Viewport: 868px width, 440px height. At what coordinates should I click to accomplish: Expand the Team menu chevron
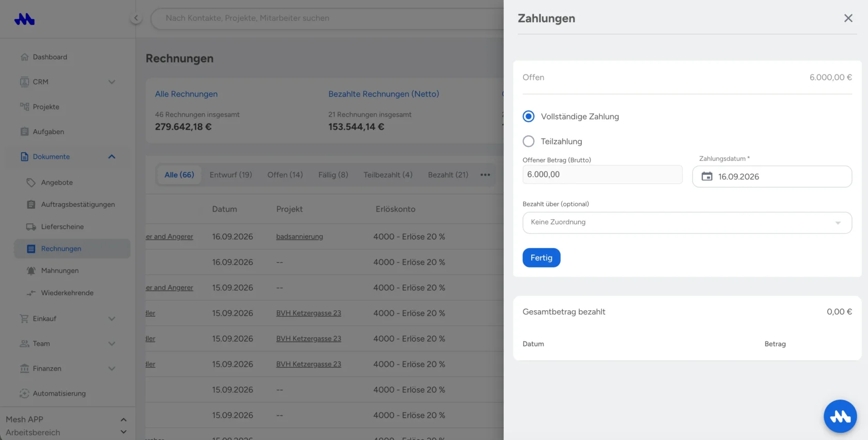pyautogui.click(x=112, y=343)
